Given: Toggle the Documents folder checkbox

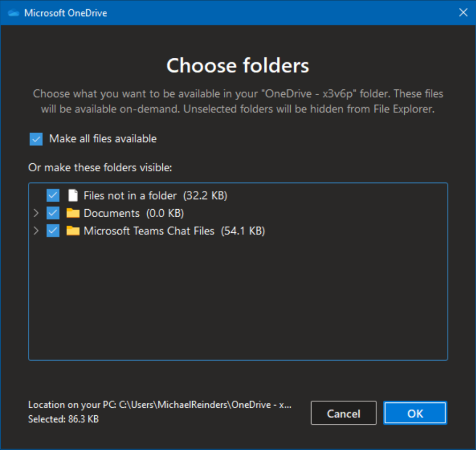Looking at the screenshot, I should tap(53, 213).
